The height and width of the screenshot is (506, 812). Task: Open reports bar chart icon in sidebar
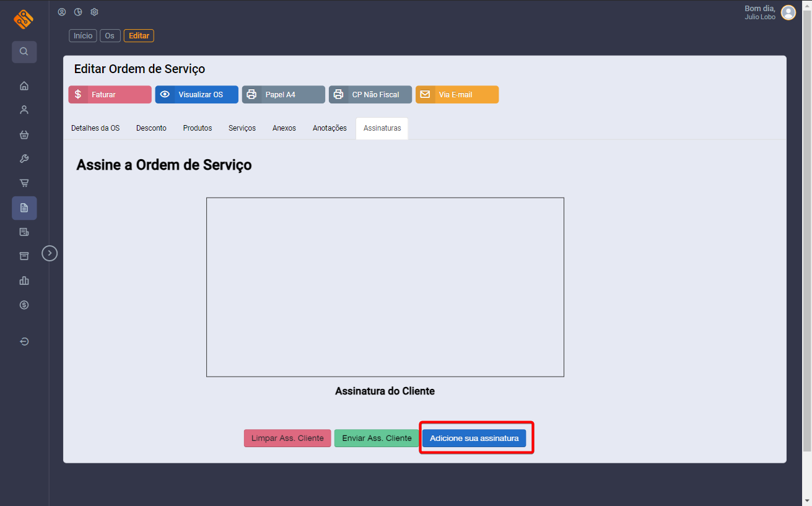(x=24, y=281)
